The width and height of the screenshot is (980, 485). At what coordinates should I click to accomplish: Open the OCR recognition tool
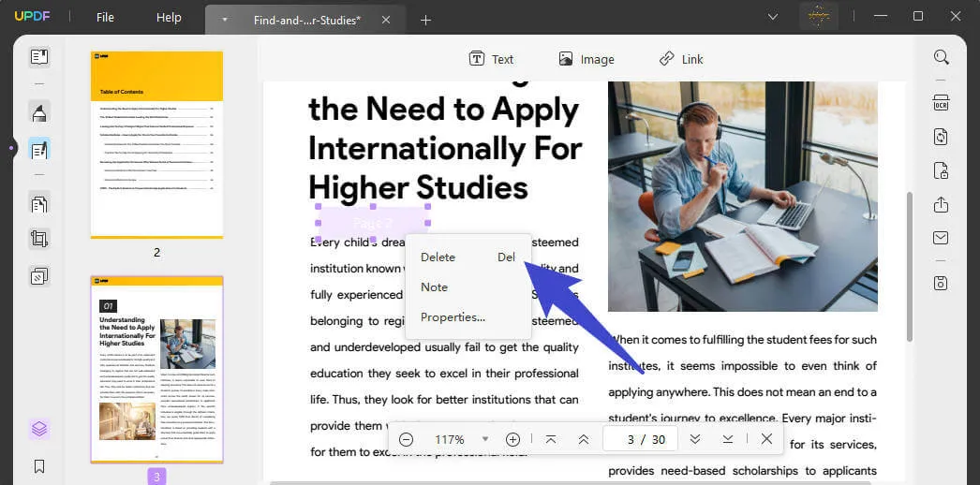[941, 103]
